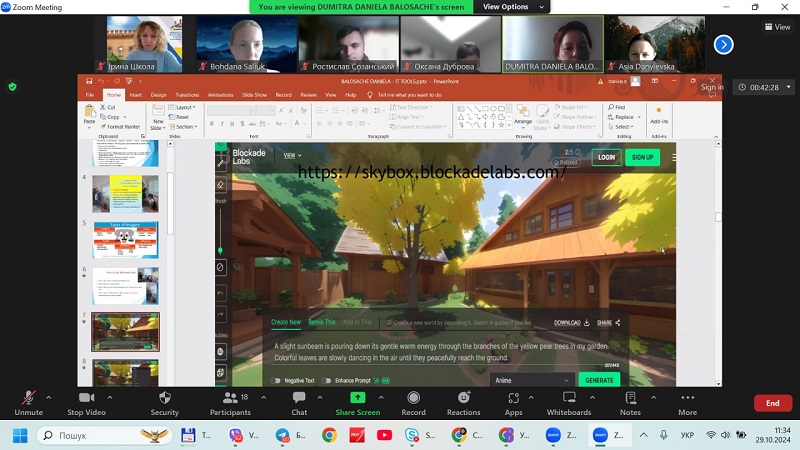Open the Windows Start menu
Viewport: 800px width, 450px height.
(x=20, y=435)
